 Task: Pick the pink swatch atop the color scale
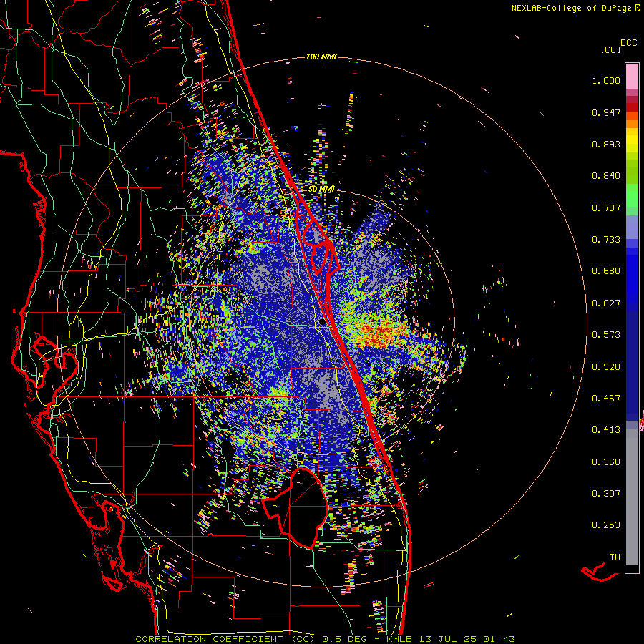pos(632,76)
